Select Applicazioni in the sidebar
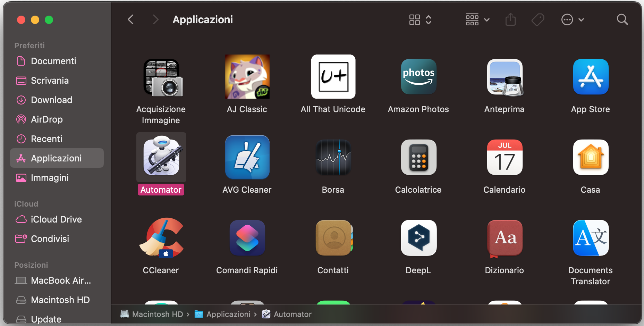The height and width of the screenshot is (326, 644). click(x=57, y=158)
